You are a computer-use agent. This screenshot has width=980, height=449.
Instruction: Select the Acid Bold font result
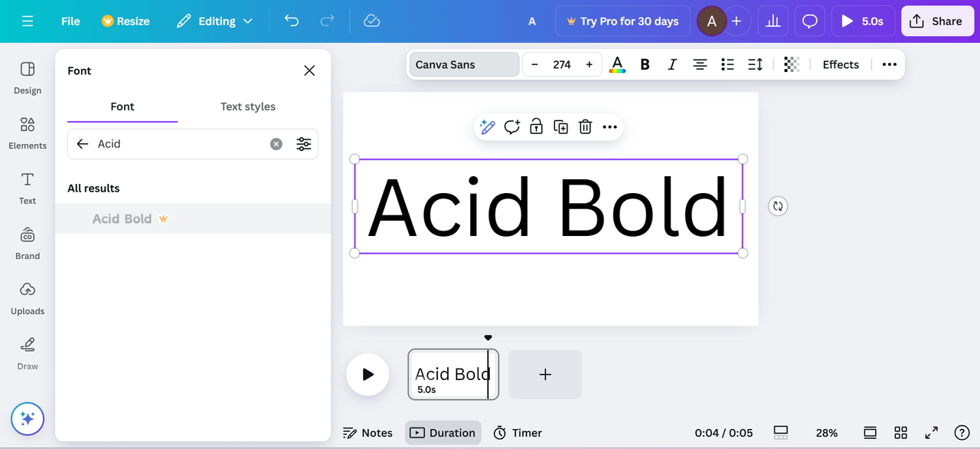(193, 218)
